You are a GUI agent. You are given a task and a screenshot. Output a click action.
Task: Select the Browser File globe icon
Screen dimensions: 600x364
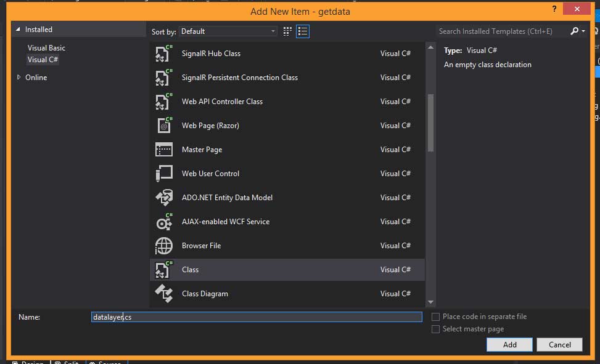click(163, 246)
